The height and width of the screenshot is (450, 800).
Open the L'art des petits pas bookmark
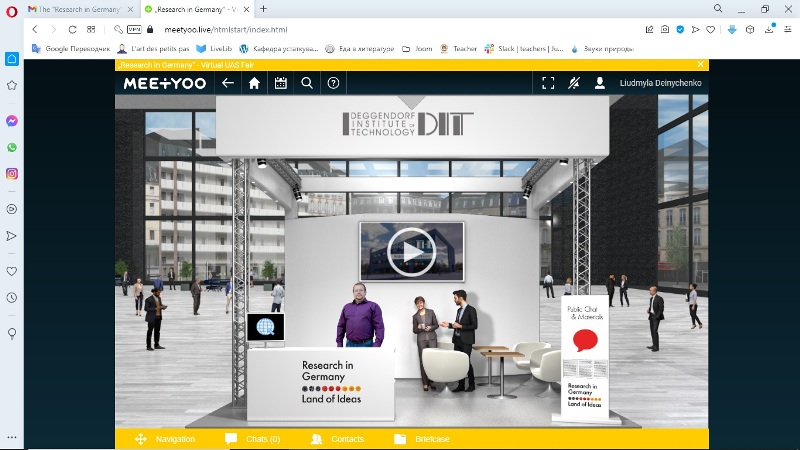coord(154,49)
